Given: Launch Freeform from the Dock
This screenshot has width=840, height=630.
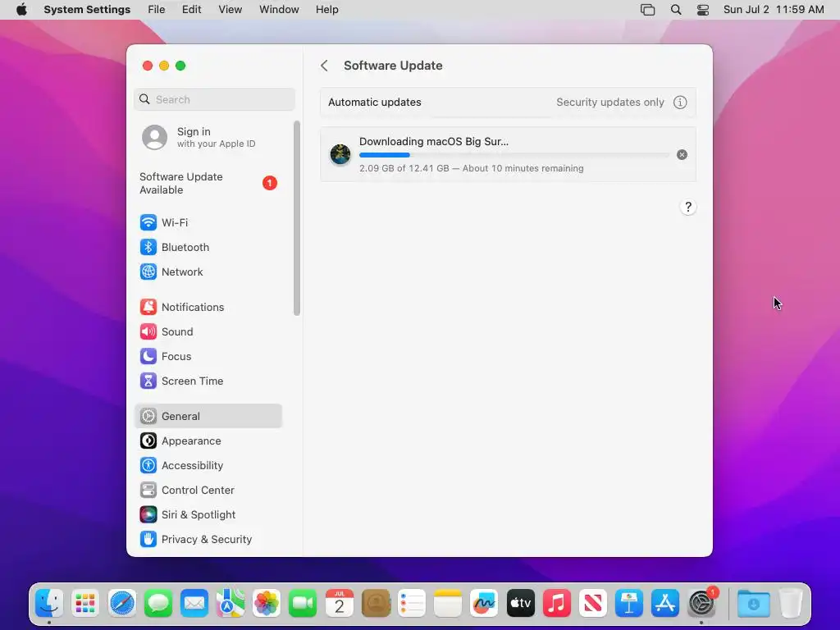Looking at the screenshot, I should (484, 603).
